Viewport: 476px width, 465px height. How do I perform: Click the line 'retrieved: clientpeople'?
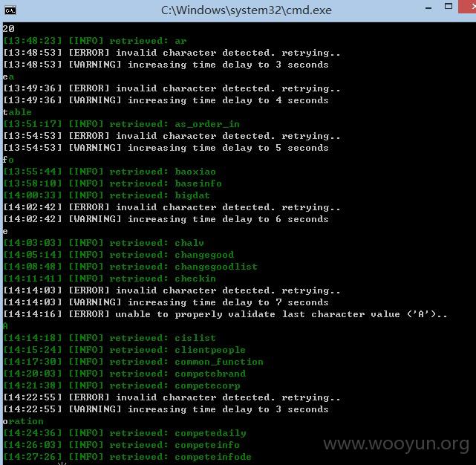click(124, 350)
